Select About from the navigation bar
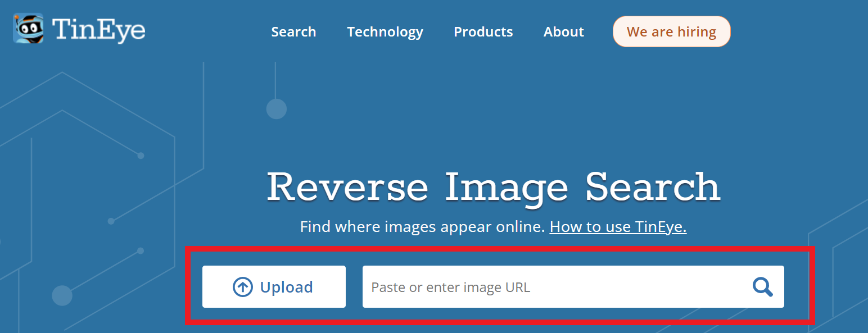The height and width of the screenshot is (333, 868). pos(563,32)
